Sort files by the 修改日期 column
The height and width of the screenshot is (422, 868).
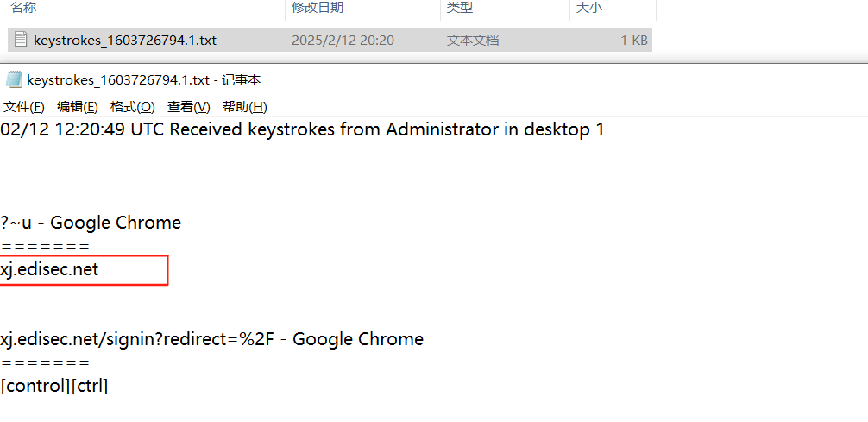[x=318, y=8]
